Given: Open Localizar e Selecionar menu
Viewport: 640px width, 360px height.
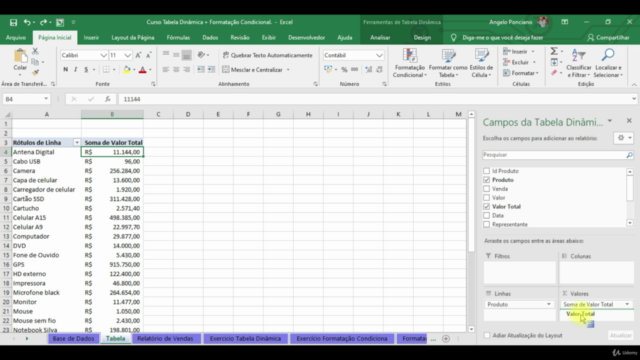Looking at the screenshot, I should [608, 63].
